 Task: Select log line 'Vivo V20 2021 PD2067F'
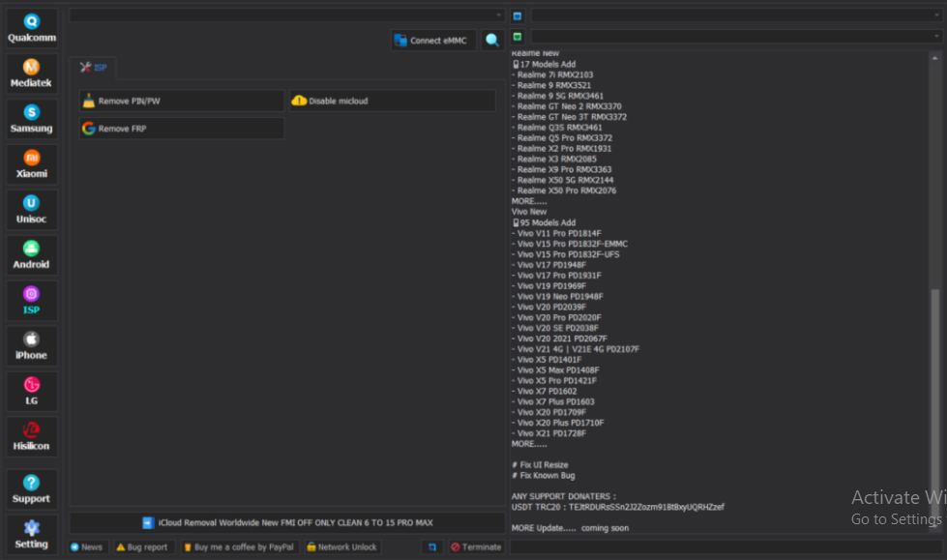[x=559, y=339]
